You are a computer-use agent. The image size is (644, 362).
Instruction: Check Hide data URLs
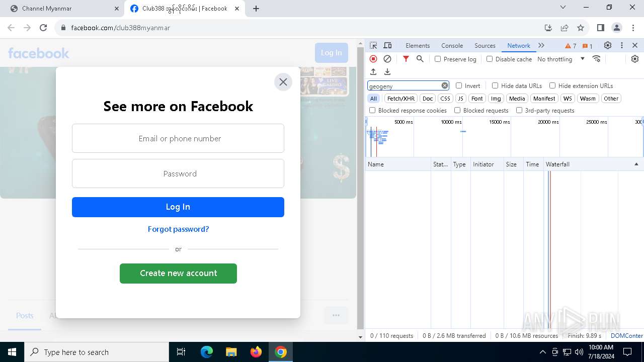[495, 85]
